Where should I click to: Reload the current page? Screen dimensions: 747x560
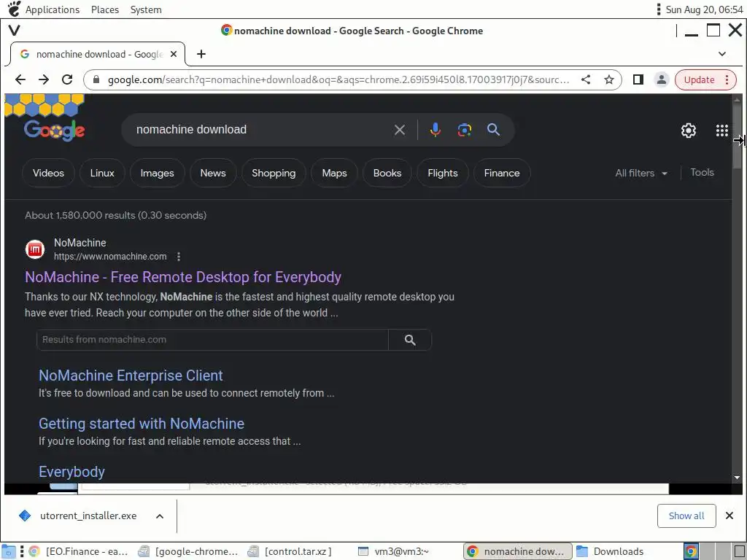pyautogui.click(x=67, y=79)
